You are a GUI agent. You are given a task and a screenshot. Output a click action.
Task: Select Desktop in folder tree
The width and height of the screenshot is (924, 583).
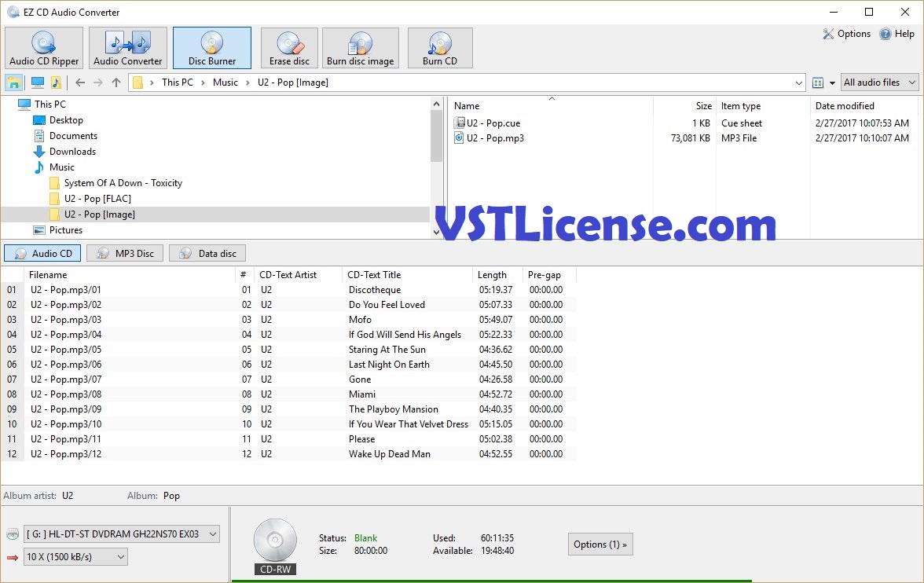pyautogui.click(x=66, y=120)
